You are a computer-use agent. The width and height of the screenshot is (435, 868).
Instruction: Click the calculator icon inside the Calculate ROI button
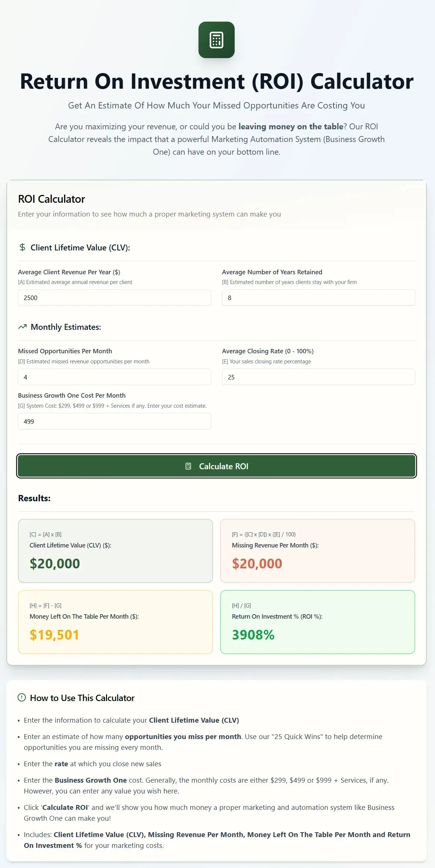[x=188, y=466]
